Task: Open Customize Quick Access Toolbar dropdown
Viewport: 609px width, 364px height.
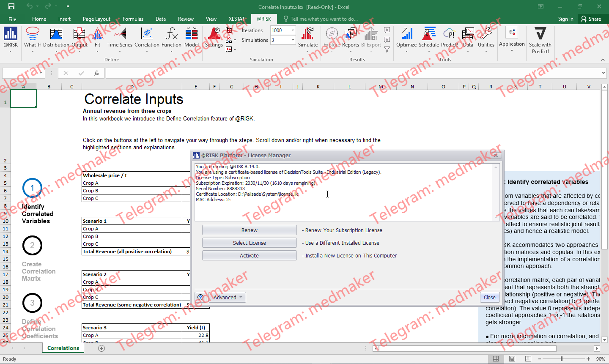Action: 68,6
